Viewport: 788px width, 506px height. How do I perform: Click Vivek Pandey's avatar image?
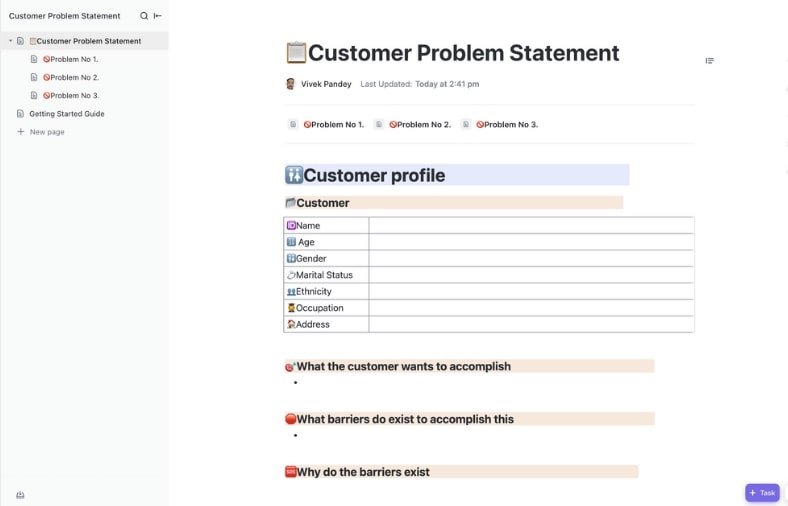(290, 84)
